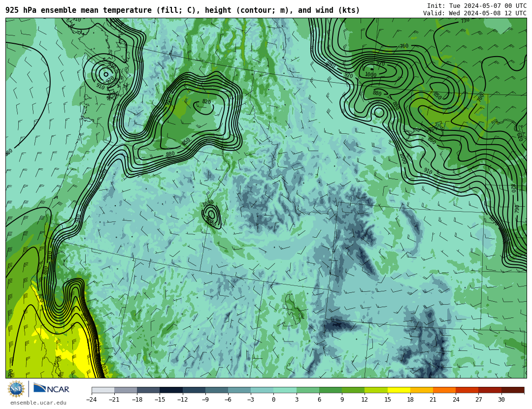Click the Init time text 'Tue 2024-05-07 00 UTC'
Screen dimensions: 532x409
[x=488, y=6]
